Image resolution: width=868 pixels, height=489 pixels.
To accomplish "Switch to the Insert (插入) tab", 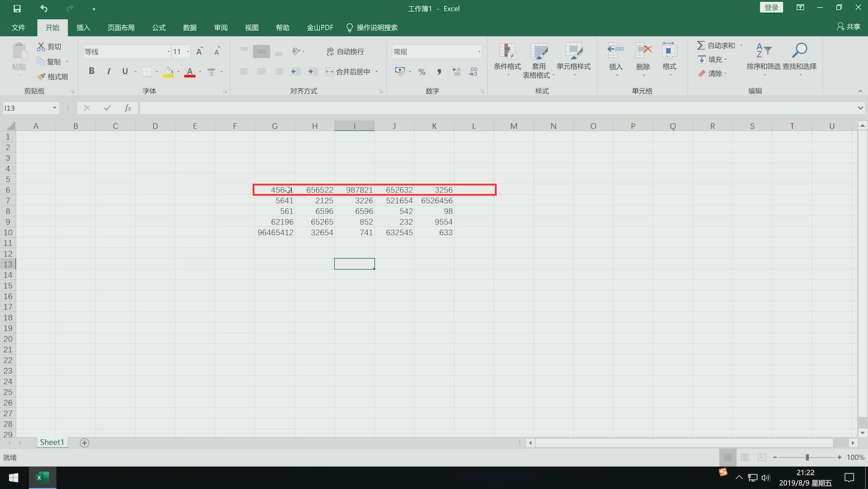I will tap(83, 28).
